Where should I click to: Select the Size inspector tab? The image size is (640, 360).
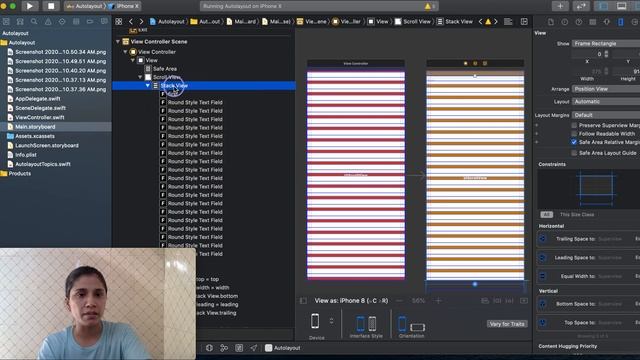pos(621,22)
